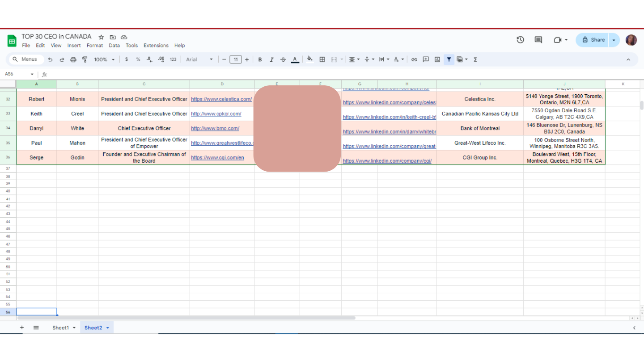Open the user account avatar

631,40
